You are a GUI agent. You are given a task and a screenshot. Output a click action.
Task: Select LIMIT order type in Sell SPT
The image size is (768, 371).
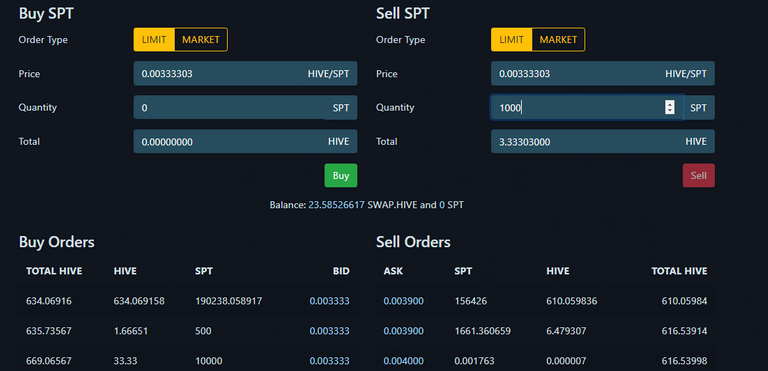tap(511, 40)
